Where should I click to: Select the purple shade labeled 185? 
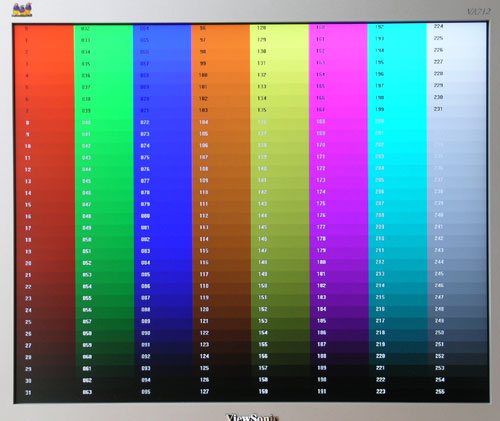339,321
